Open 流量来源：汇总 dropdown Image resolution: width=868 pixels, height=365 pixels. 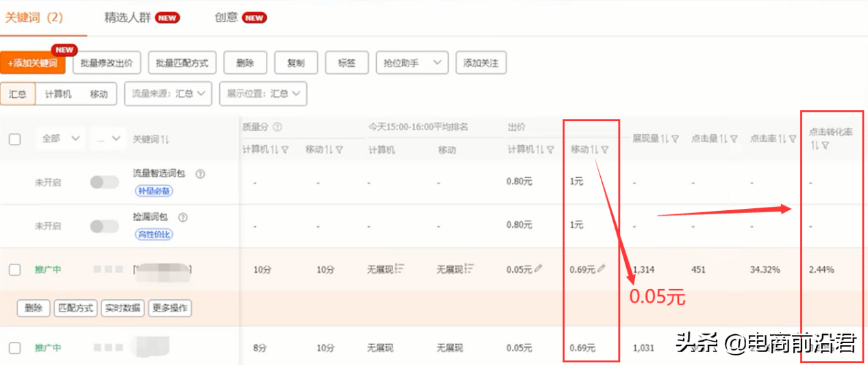168,94
